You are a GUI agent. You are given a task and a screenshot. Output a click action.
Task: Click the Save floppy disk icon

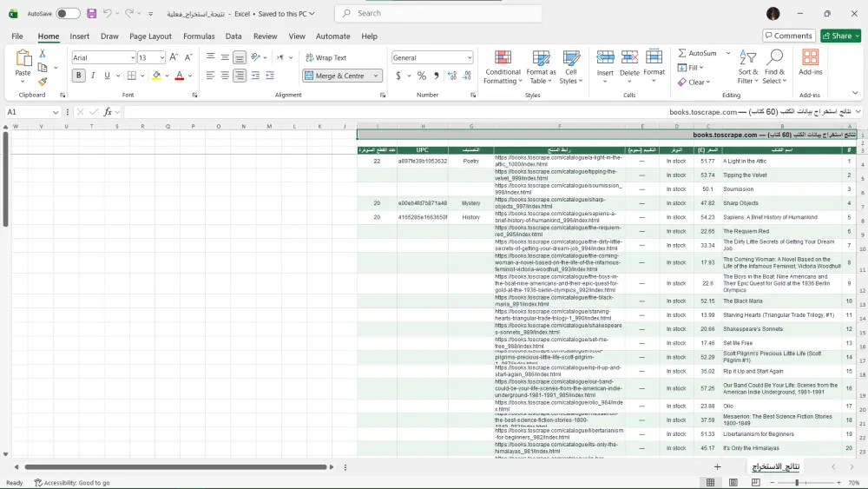92,13
